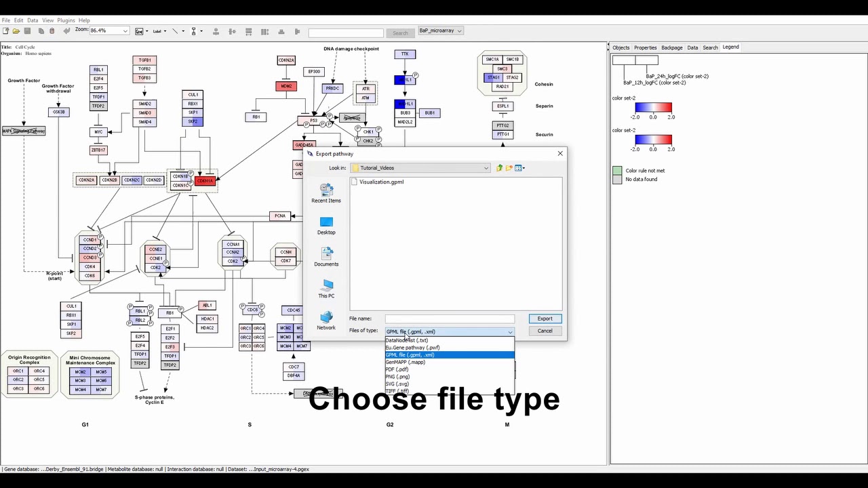Screen dimensions: 868x488
Task: Choose GPML file (.gpml, .xml) option in list
Action: coord(450,355)
